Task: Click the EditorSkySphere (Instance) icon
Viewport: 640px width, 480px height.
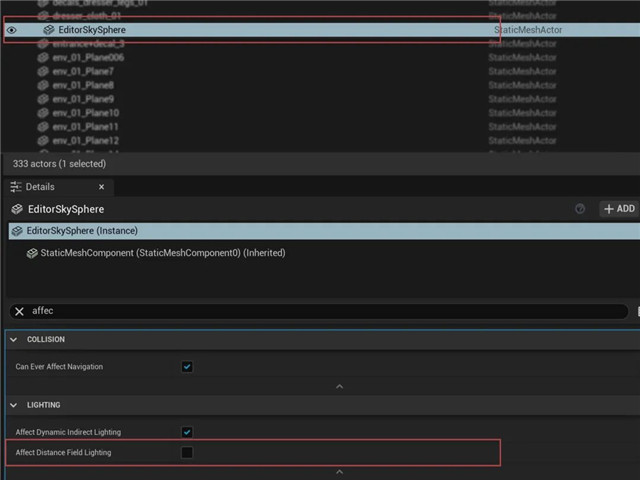Action: click(x=17, y=231)
